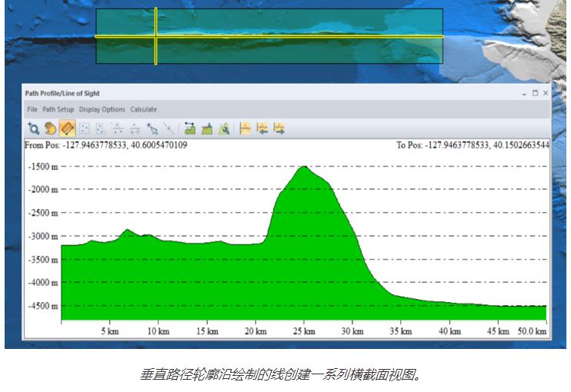This screenshot has width=571, height=392.
Task: Click the vertical yellow cross-section line on map
Action: (155, 36)
